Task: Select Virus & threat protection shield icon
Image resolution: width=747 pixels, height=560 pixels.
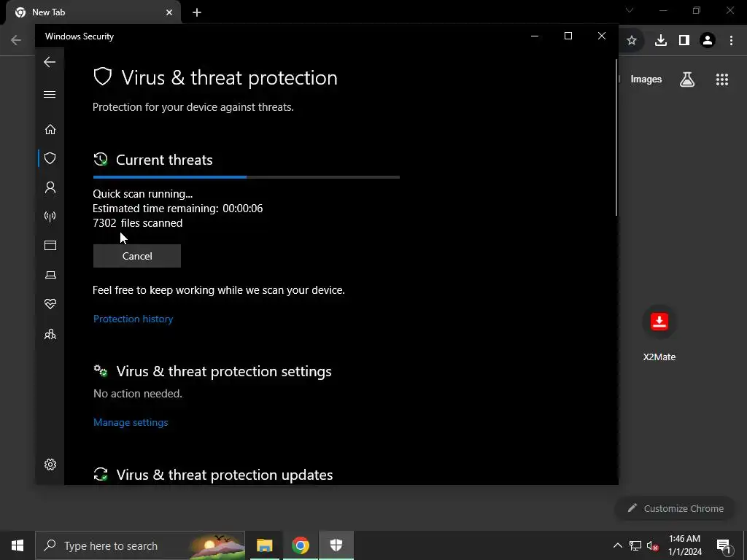Action: coord(50,158)
